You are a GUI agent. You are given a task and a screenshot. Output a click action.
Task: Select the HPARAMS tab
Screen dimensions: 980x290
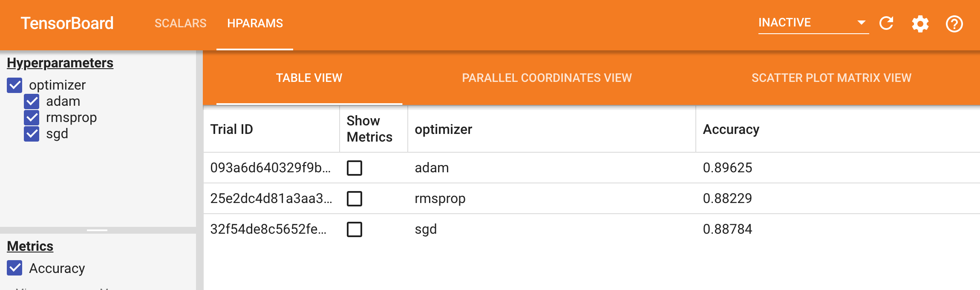255,23
